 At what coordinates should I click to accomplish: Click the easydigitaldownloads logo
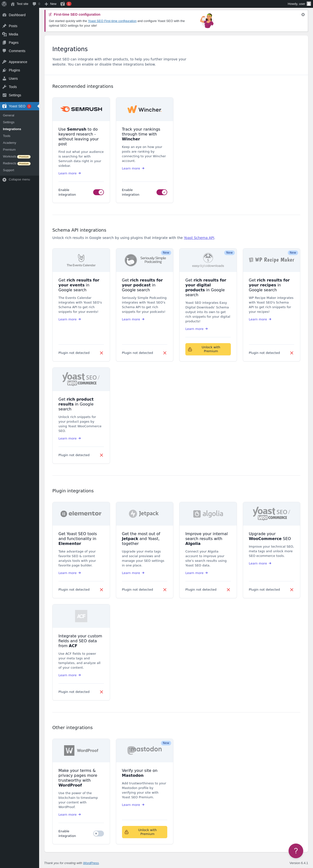[x=208, y=260]
